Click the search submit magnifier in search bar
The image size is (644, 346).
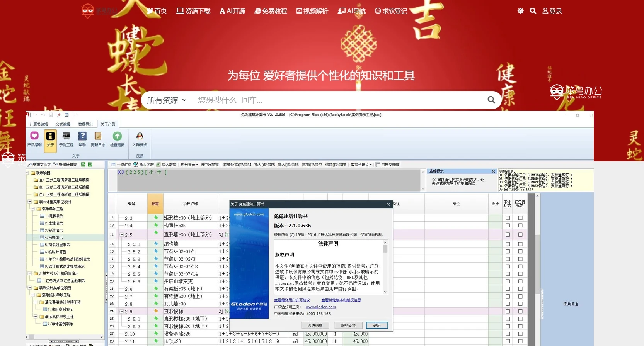(x=491, y=100)
